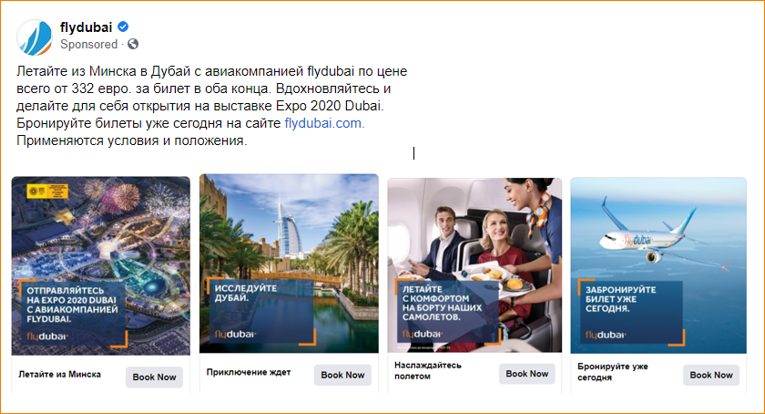Click Book Now on Летайте из Минска card
Screen dimensions: 765x414
[x=154, y=377]
